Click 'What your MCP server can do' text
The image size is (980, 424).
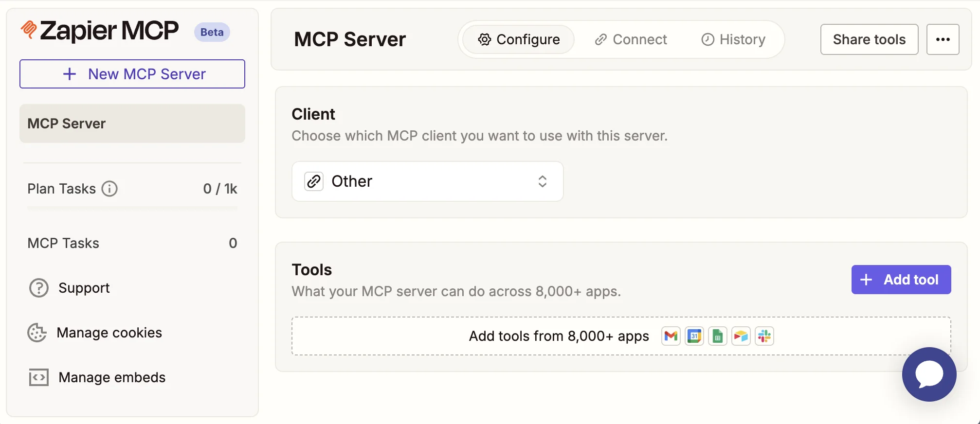coord(456,291)
